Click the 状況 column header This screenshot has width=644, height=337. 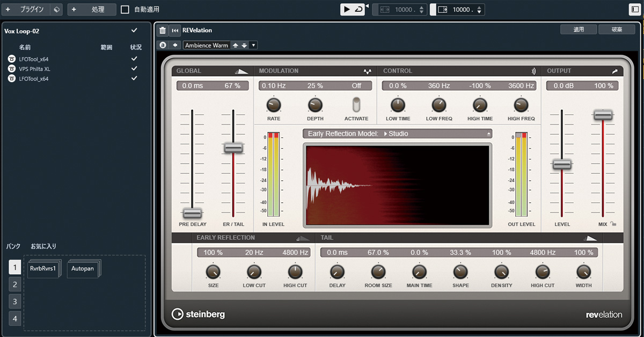pyautogui.click(x=136, y=47)
